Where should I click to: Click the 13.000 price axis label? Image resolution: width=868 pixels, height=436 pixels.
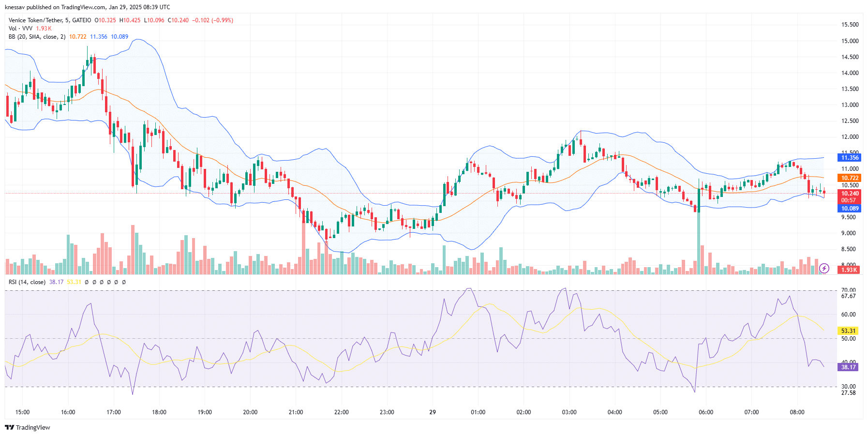[x=850, y=105]
